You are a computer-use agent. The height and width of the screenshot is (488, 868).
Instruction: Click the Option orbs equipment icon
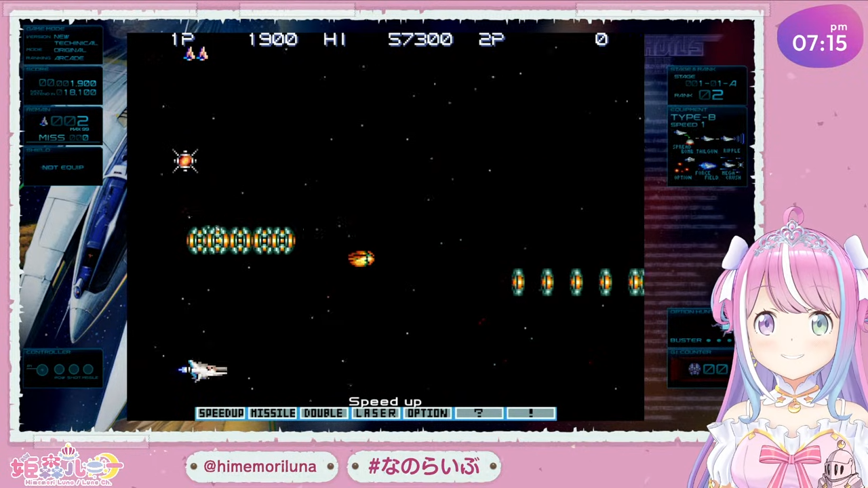click(x=684, y=164)
